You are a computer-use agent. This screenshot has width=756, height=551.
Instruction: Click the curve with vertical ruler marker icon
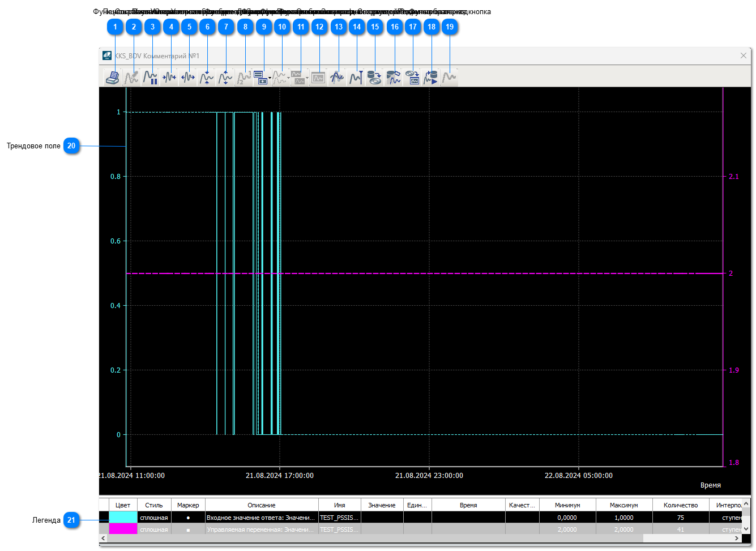[x=356, y=78]
